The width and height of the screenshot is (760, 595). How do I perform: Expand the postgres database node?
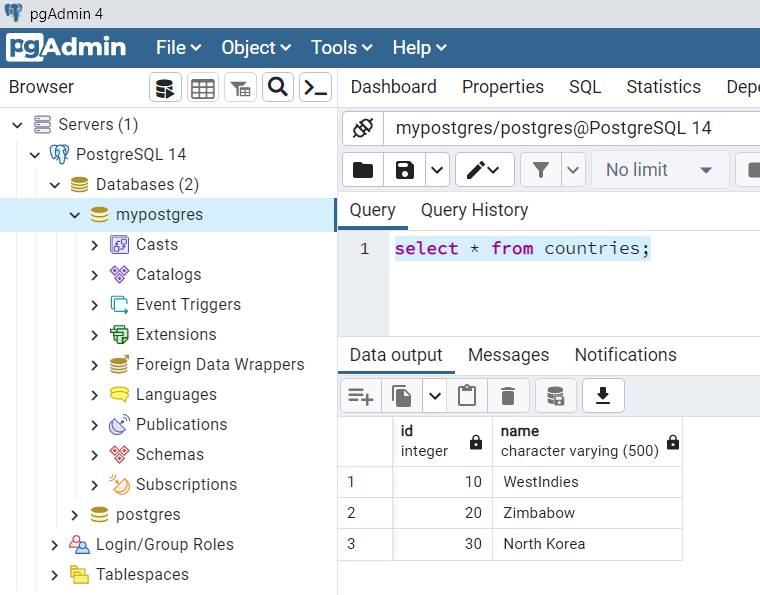(75, 515)
